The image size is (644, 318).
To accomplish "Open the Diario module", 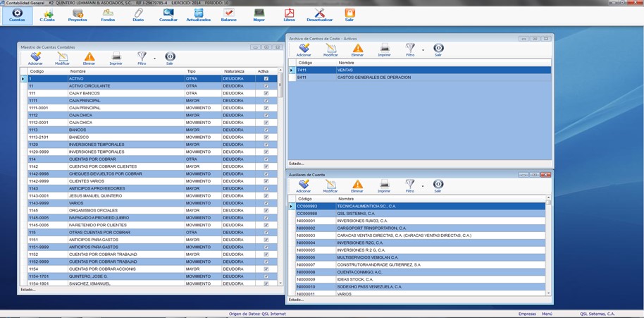I will [x=138, y=16].
